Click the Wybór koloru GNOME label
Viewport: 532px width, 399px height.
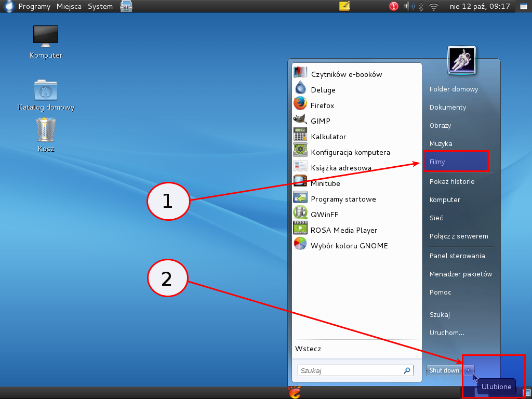(x=349, y=246)
